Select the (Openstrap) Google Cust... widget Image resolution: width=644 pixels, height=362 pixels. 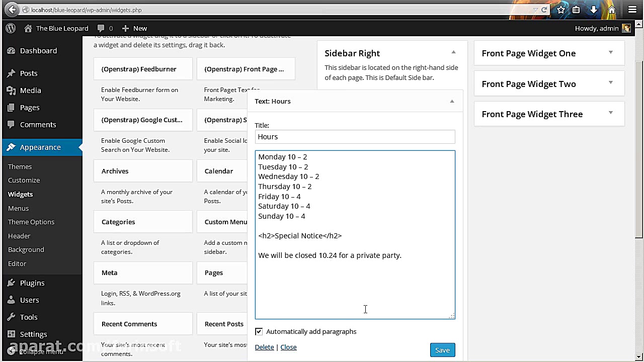pyautogui.click(x=143, y=120)
